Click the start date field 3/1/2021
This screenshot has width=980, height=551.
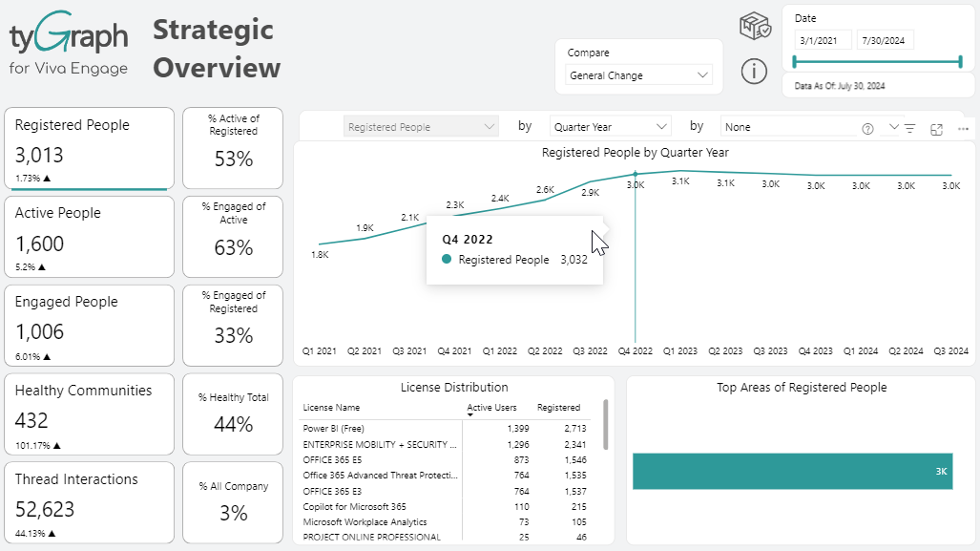point(824,41)
